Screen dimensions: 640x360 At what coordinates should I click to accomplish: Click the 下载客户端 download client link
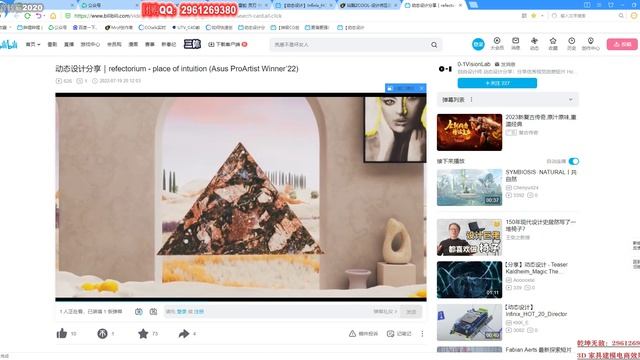click(x=228, y=44)
